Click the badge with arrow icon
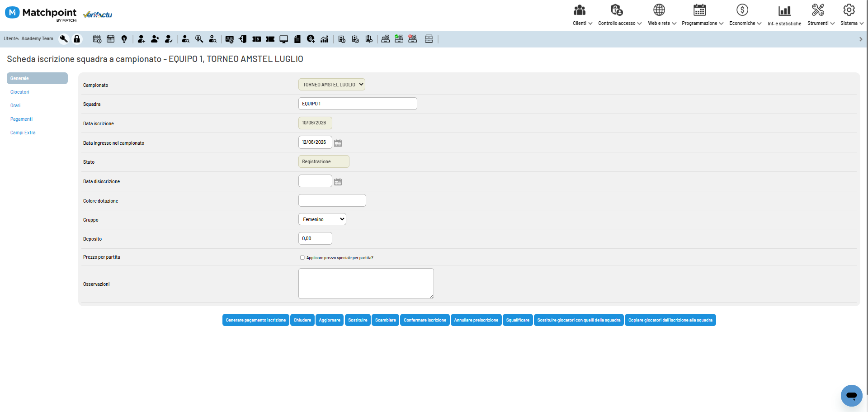The width and height of the screenshot is (868, 412). click(x=369, y=39)
